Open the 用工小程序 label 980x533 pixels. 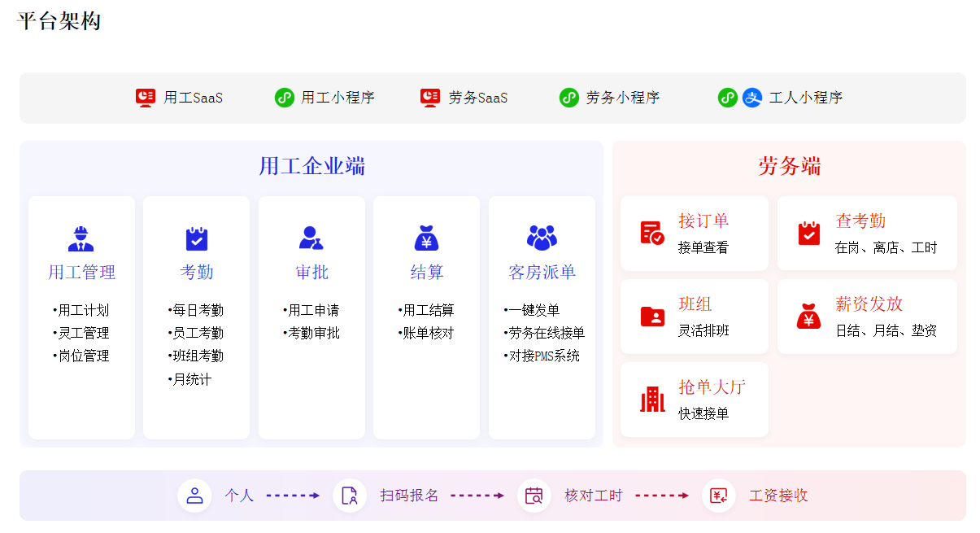(338, 98)
